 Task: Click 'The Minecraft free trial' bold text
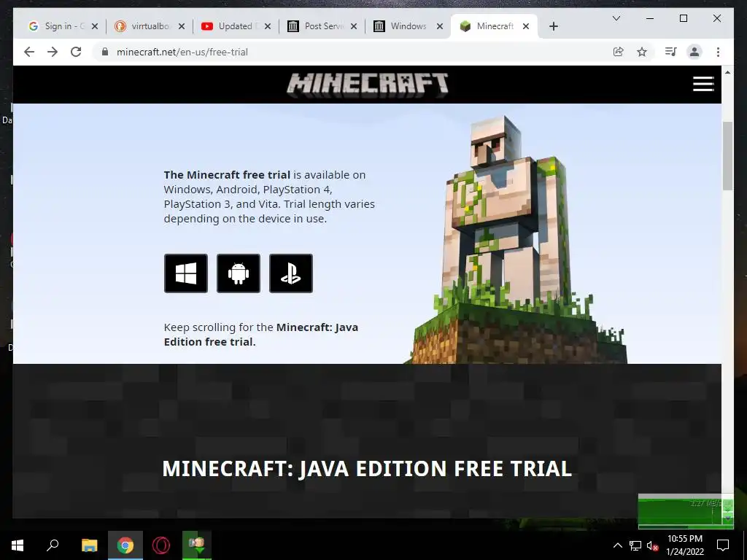[x=227, y=175]
